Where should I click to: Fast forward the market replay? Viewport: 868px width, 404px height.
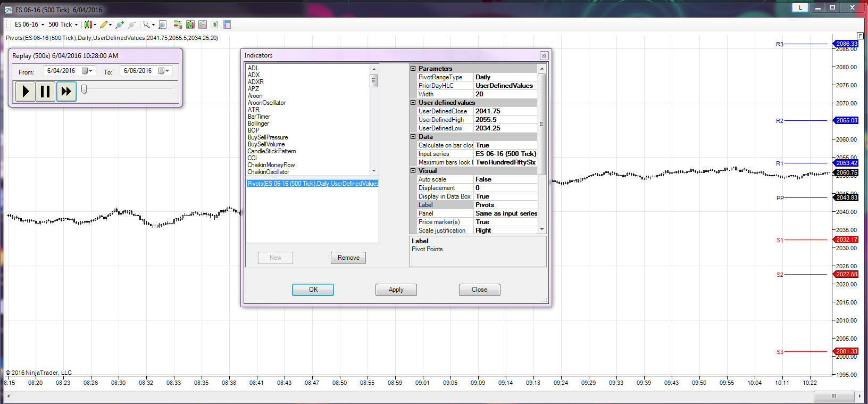click(66, 92)
